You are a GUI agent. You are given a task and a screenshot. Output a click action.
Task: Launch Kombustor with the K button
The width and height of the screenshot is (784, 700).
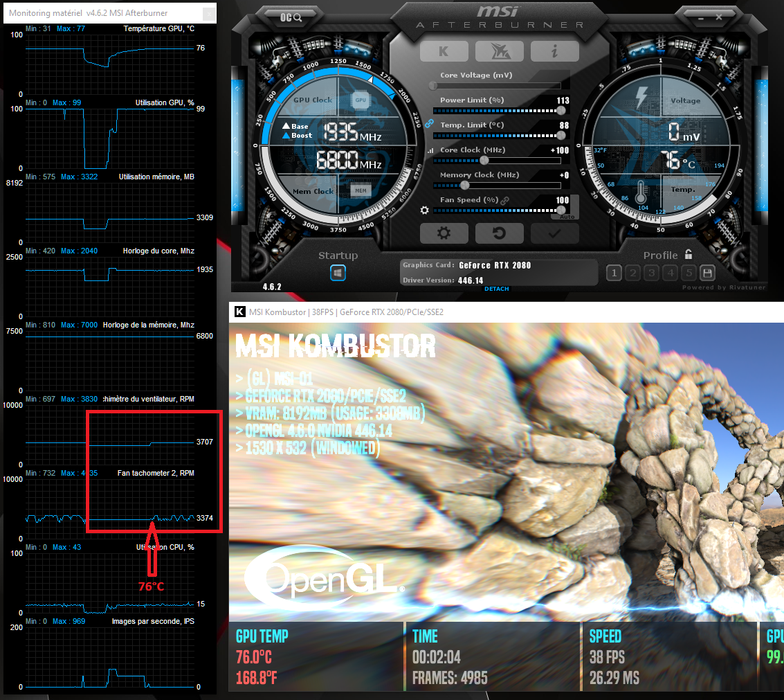444,51
